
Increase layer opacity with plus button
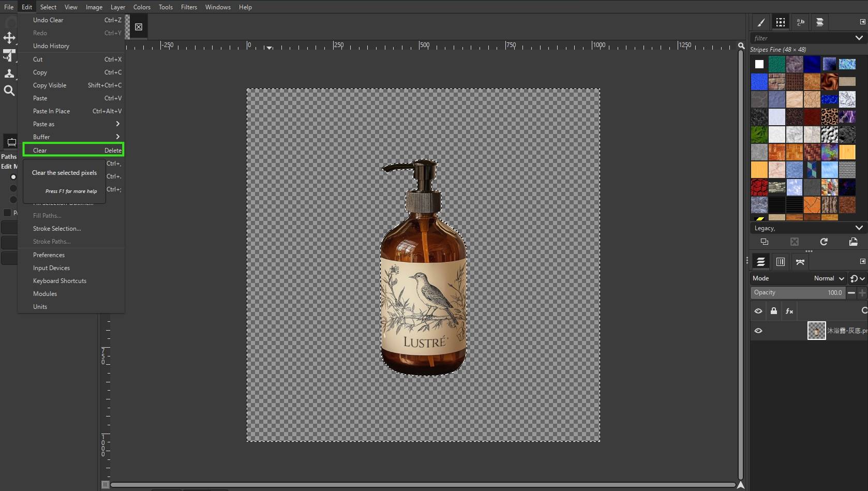862,292
